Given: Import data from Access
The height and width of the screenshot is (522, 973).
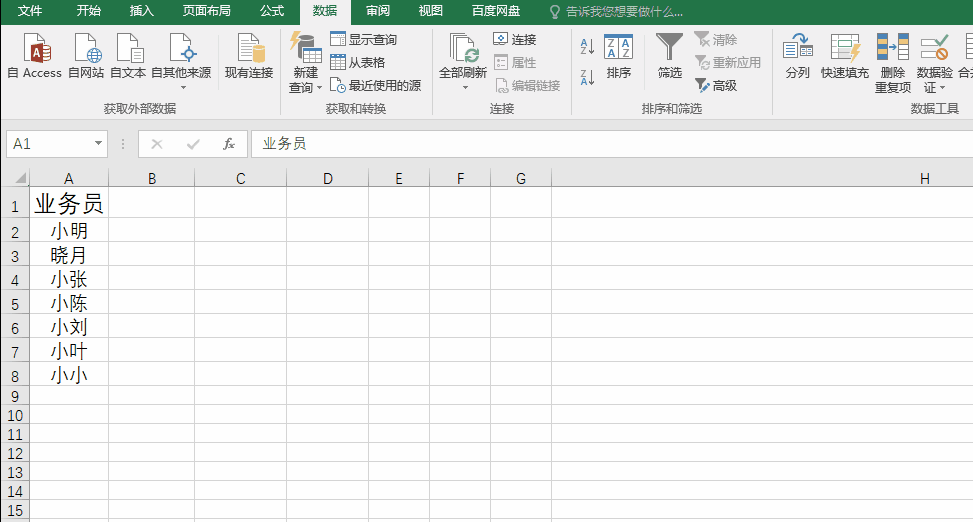Looking at the screenshot, I should [x=34, y=56].
